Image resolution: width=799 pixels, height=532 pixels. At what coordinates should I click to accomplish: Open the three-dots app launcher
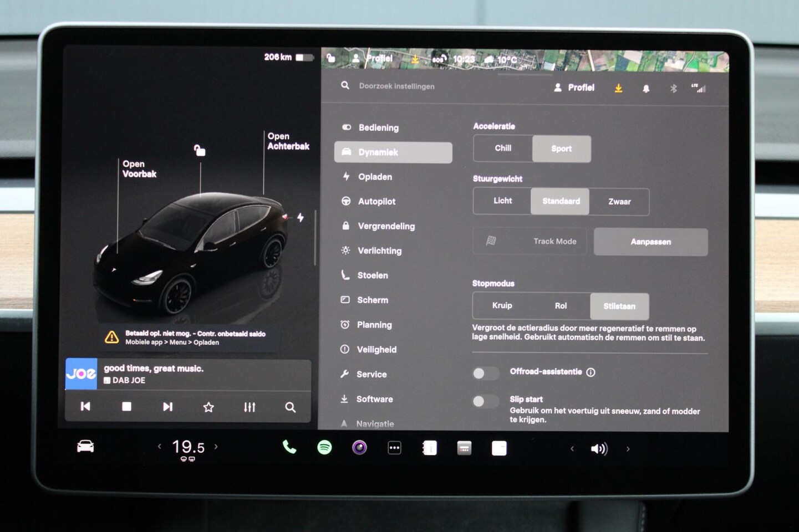(394, 448)
